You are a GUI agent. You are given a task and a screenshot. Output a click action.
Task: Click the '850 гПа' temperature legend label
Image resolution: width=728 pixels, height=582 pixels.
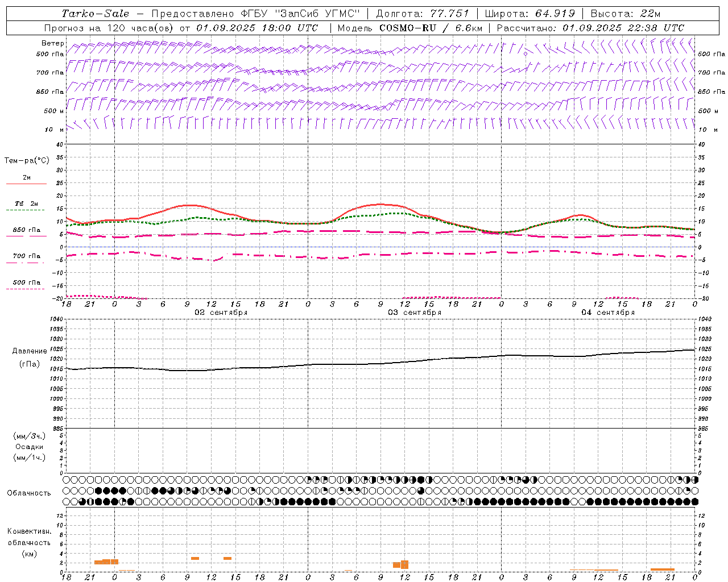click(27, 230)
